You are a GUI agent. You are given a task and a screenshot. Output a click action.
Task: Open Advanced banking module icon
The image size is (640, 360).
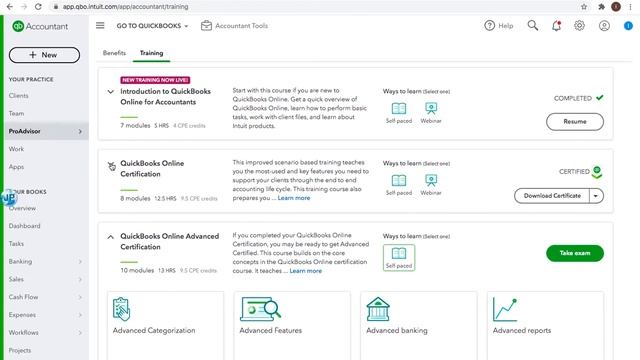(378, 309)
